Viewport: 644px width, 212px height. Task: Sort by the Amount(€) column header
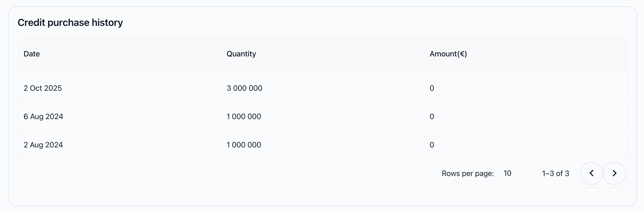point(448,54)
